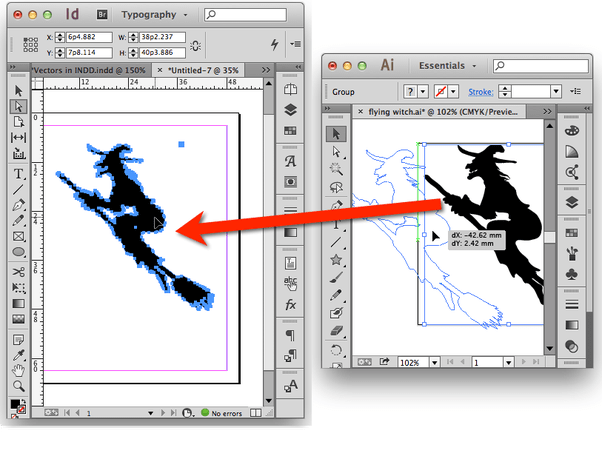Click the Stroke link in Illustrator

click(481, 92)
